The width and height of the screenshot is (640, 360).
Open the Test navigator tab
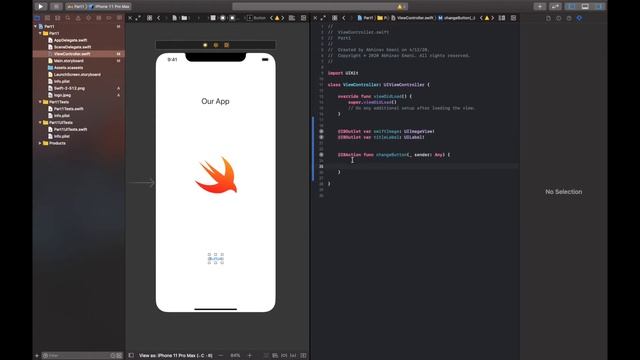point(88,18)
